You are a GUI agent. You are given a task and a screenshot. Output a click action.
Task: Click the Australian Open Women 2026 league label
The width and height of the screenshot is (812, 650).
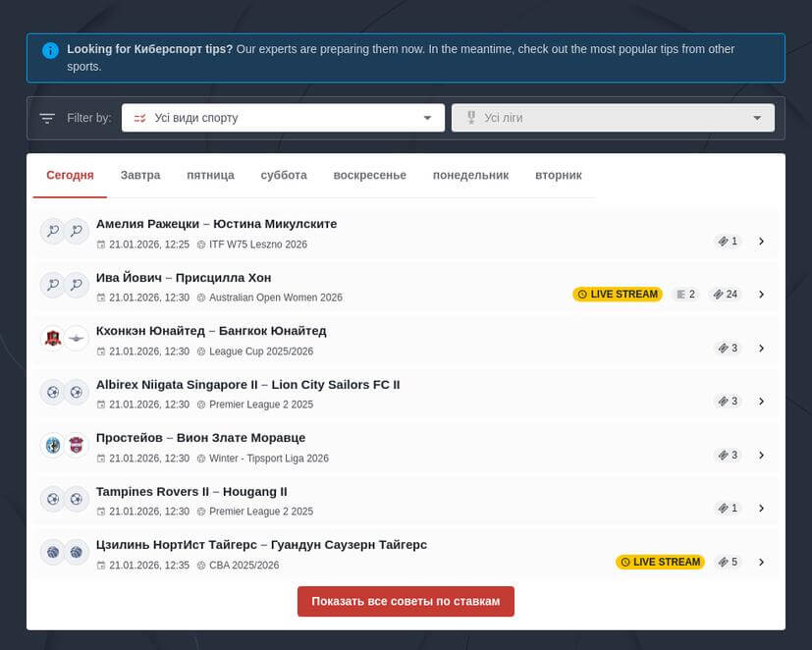click(275, 298)
